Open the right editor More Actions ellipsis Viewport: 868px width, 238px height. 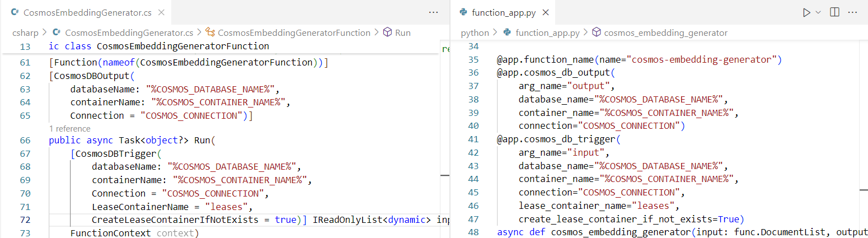[853, 12]
